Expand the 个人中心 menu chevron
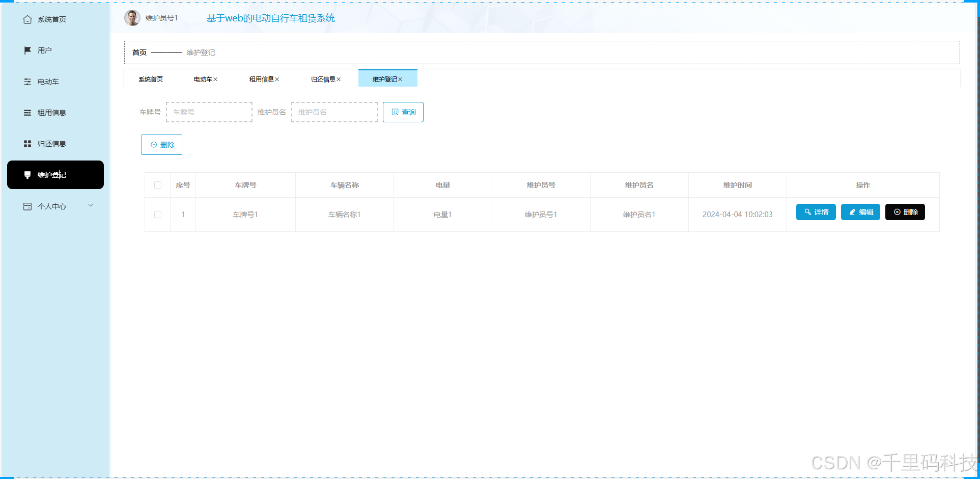This screenshot has width=980, height=479. point(91,205)
